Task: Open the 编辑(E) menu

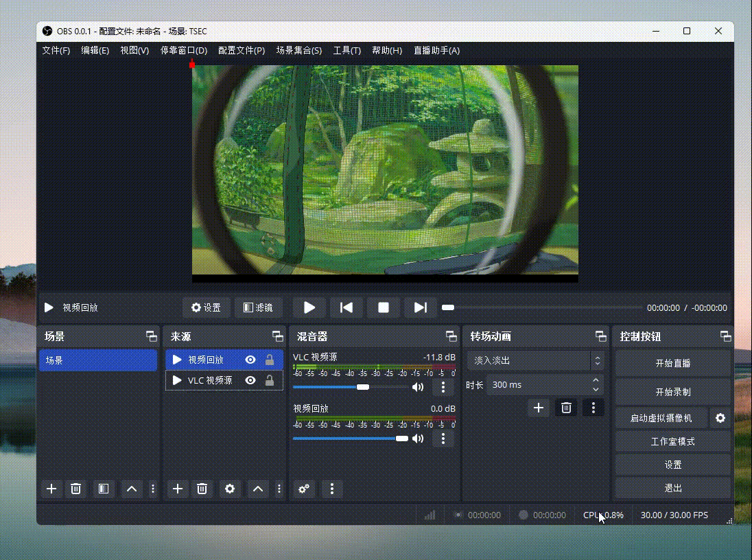Action: tap(95, 50)
